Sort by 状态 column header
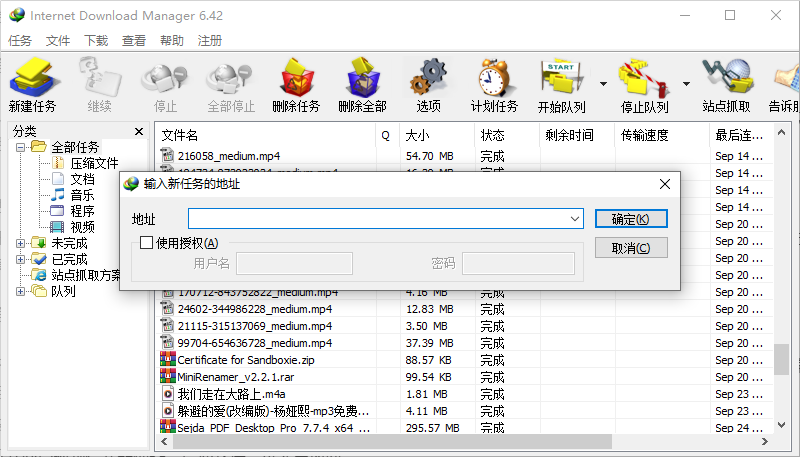 tap(507, 135)
